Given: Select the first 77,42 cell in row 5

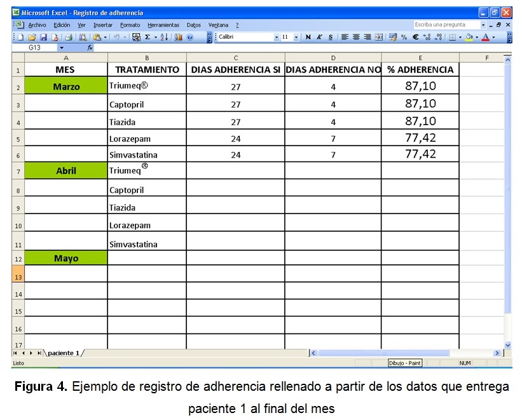Looking at the screenshot, I should click(x=420, y=137).
